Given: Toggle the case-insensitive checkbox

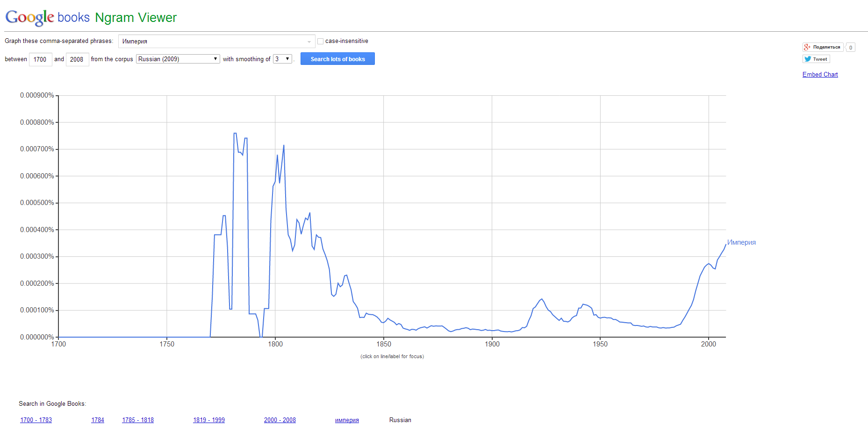Looking at the screenshot, I should click(x=321, y=41).
